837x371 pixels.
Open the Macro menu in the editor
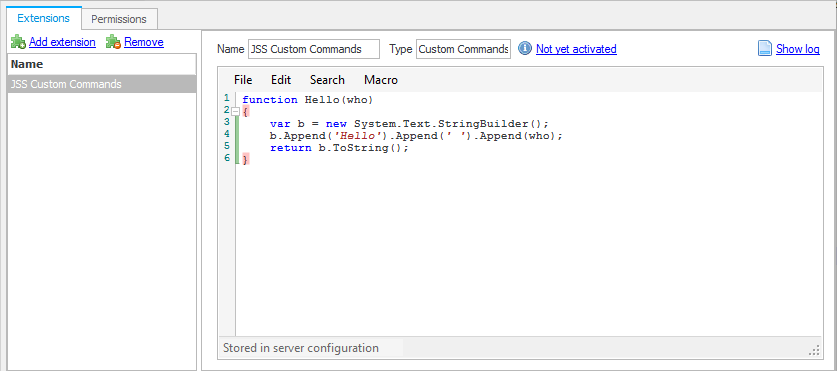point(381,80)
